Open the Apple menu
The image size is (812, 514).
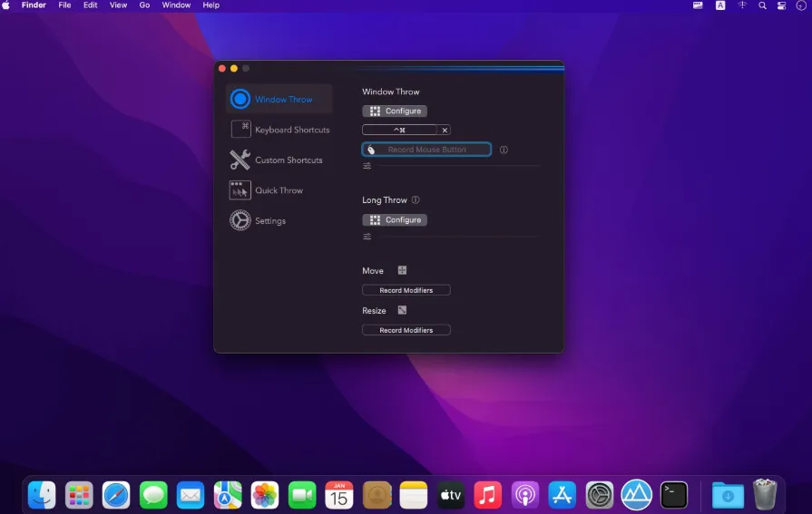pyautogui.click(x=6, y=5)
